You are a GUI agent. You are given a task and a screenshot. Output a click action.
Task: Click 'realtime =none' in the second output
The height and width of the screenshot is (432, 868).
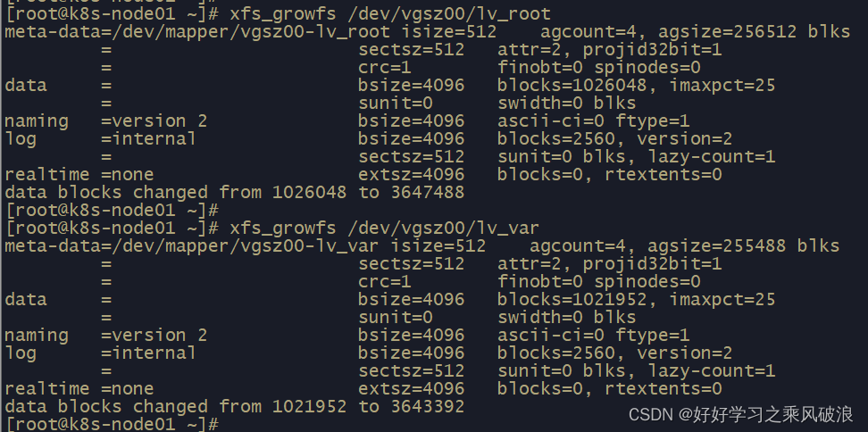click(79, 389)
